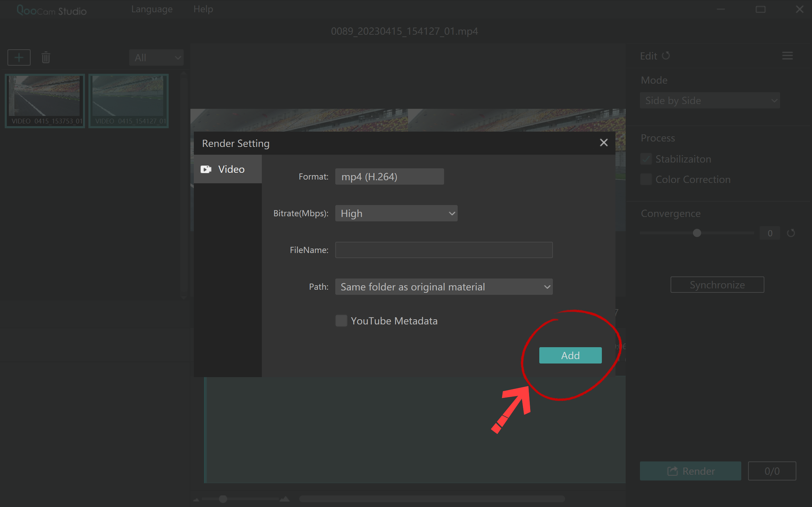Click the Convergence reset icon
This screenshot has width=812, height=507.
pos(792,233)
